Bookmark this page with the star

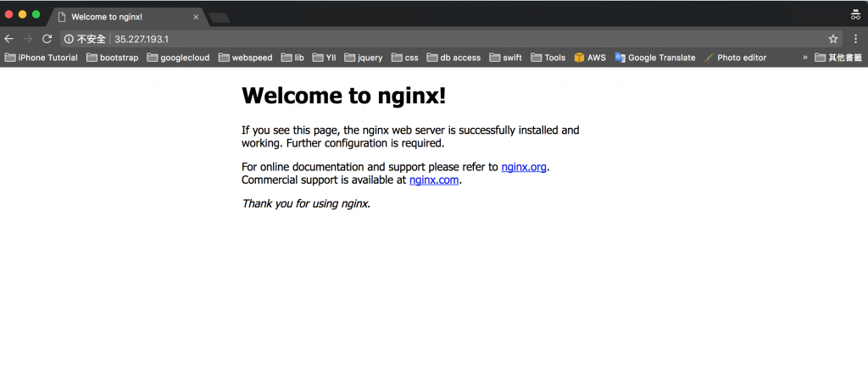(x=832, y=39)
